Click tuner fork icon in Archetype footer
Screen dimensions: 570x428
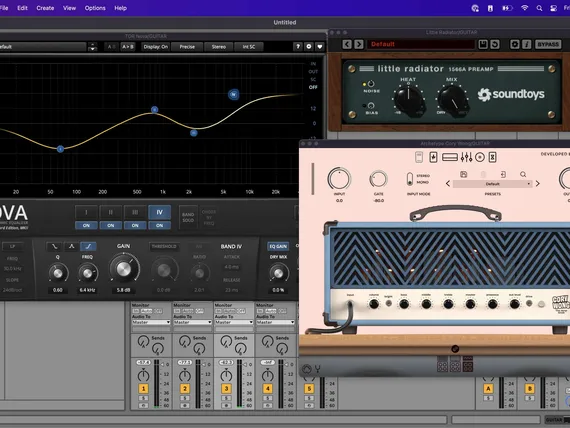click(317, 369)
